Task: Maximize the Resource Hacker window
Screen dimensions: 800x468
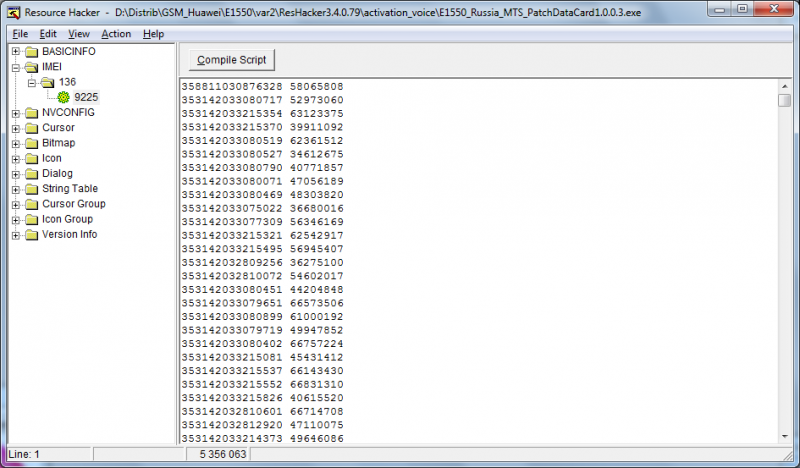Action: 742,9
